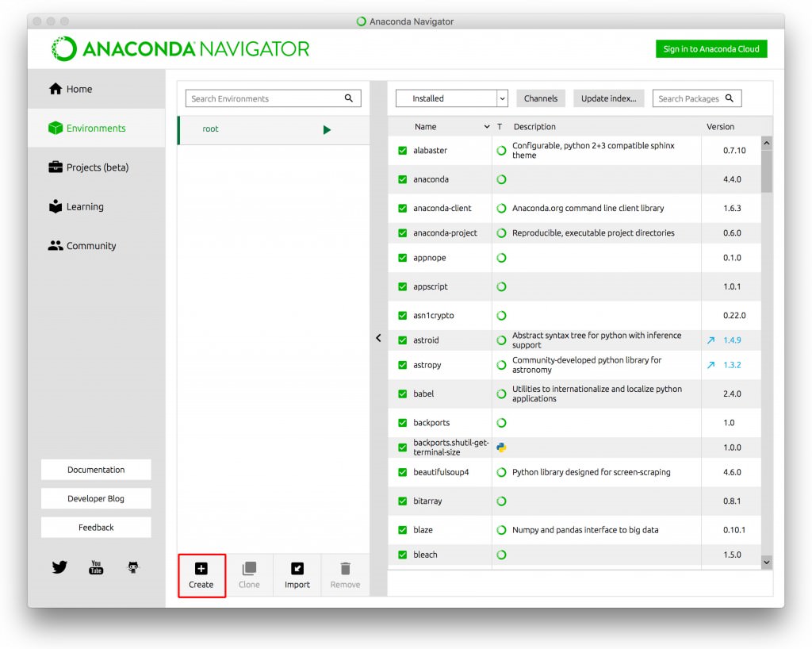Focus the Search Packages field
812x649 pixels.
tap(697, 98)
